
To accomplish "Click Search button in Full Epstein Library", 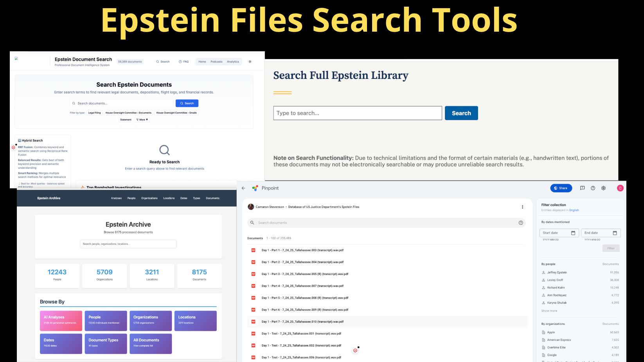I will 461,113.
